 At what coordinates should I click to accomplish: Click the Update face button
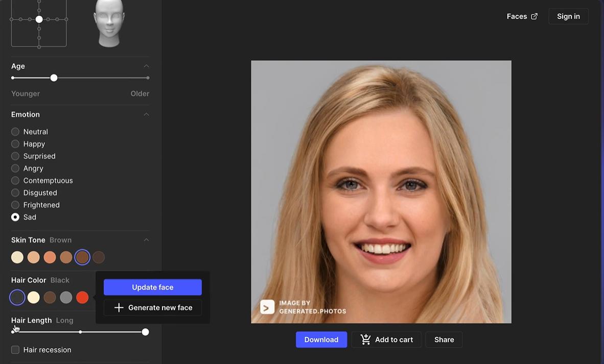[x=153, y=287]
